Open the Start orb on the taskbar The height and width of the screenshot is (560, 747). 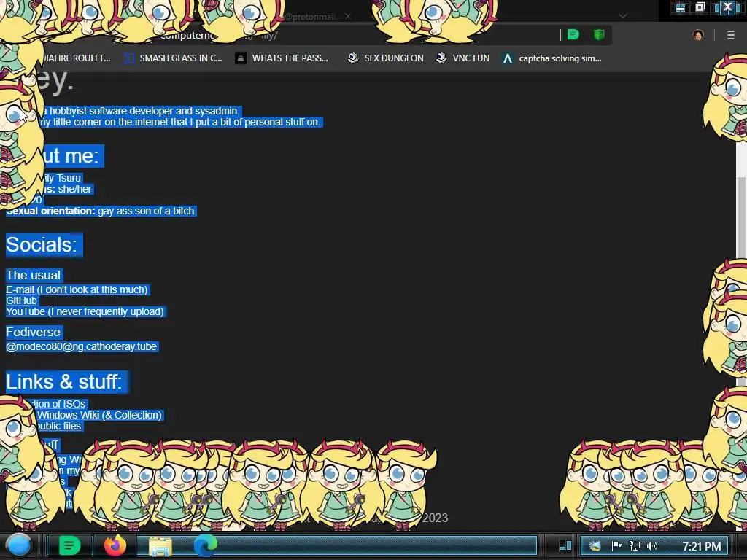[19, 545]
